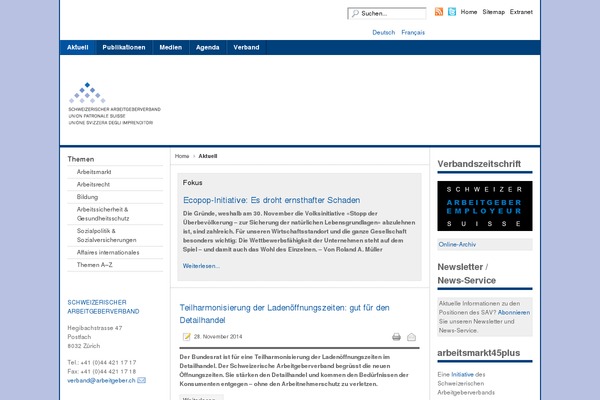Viewport: 600px width, 400px height.
Task: Open Bildung in Themen list
Action: [x=87, y=197]
